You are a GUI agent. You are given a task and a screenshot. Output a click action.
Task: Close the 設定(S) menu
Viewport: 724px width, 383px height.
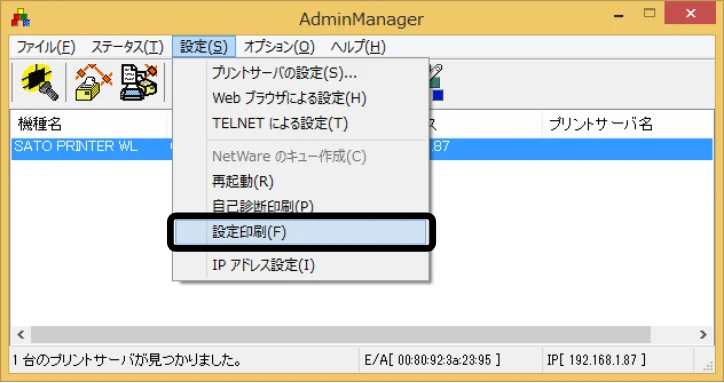204,47
